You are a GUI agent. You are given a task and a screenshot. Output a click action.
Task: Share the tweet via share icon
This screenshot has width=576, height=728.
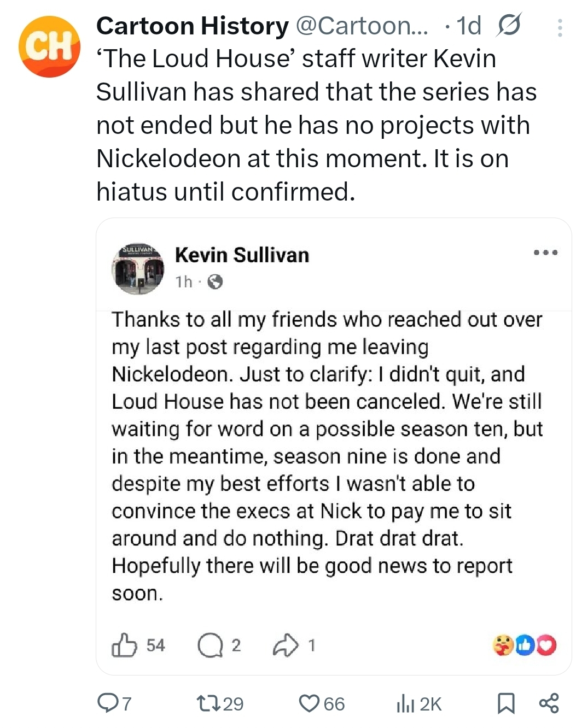[549, 703]
